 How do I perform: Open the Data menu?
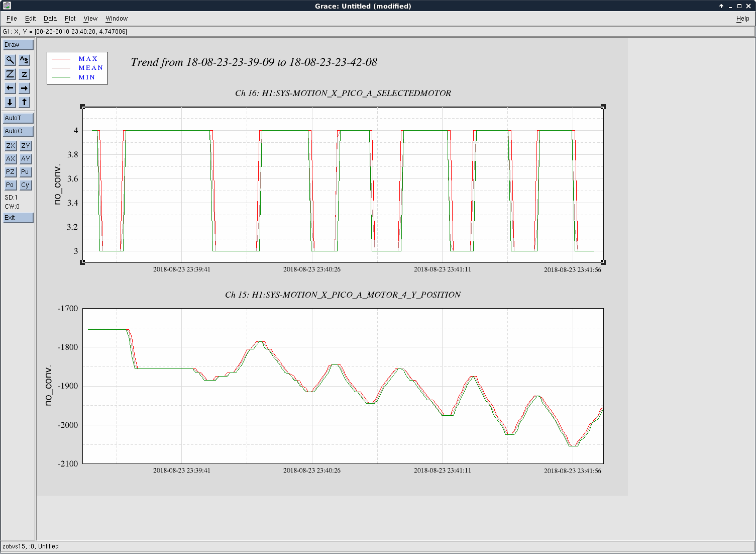click(50, 19)
